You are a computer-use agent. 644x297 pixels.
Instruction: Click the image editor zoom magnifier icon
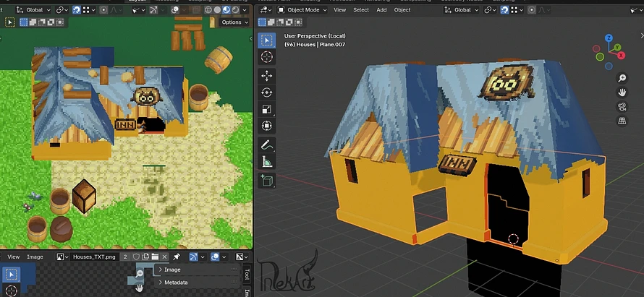point(140,273)
